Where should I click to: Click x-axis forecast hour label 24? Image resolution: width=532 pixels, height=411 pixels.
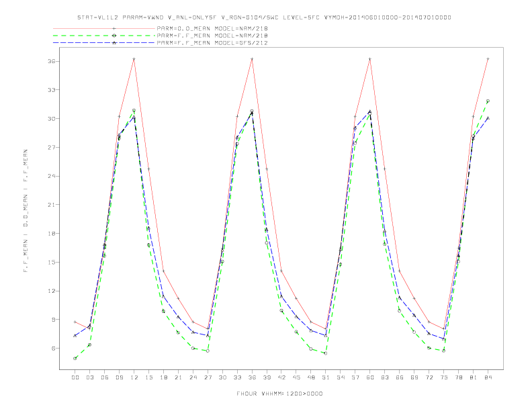coord(193,377)
